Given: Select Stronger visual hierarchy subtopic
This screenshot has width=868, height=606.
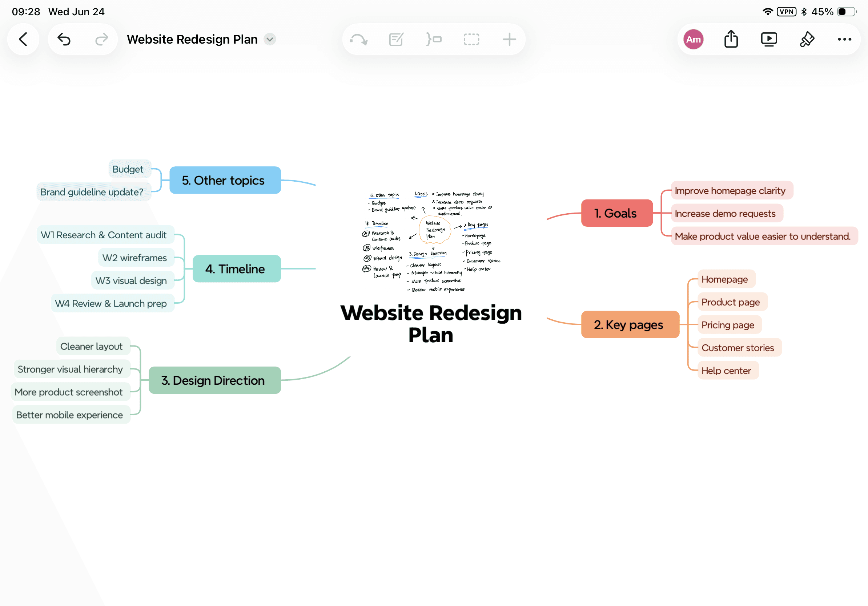Looking at the screenshot, I should click(x=72, y=369).
